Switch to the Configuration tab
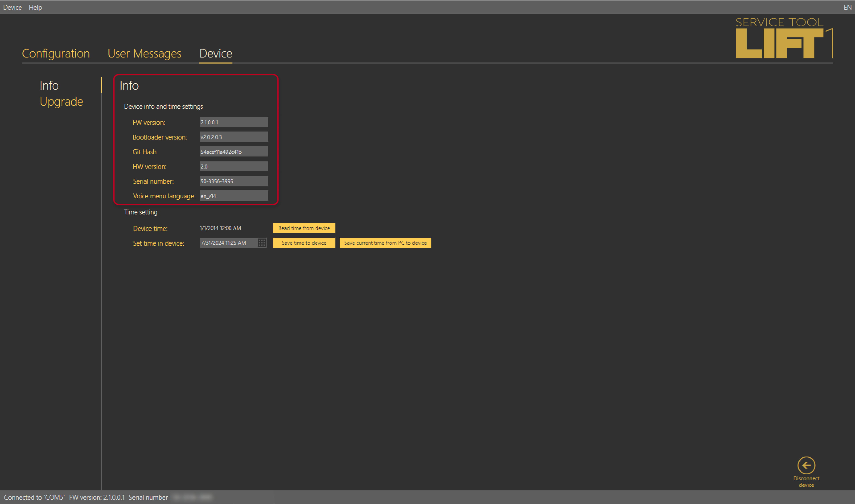Image resolution: width=855 pixels, height=504 pixels. coord(56,53)
